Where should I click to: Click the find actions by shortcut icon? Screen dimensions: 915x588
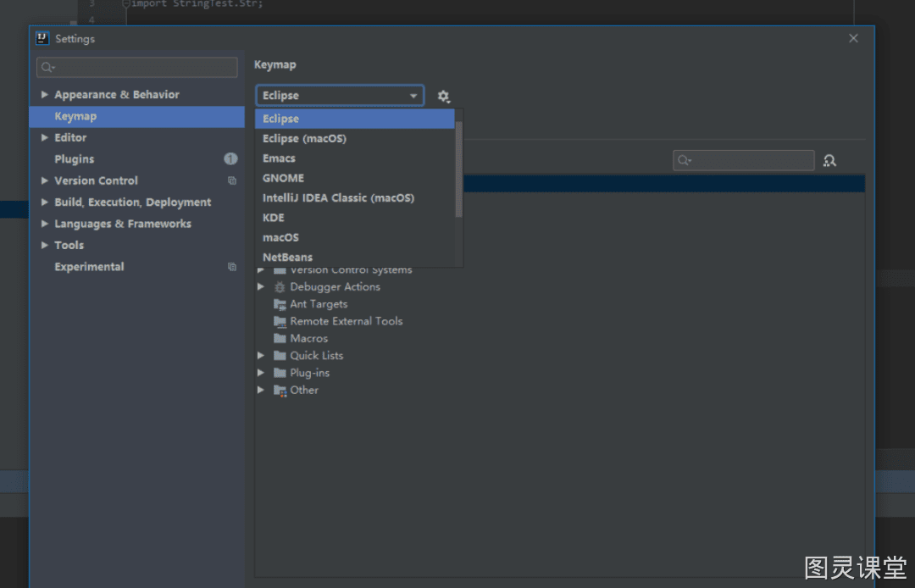click(x=829, y=160)
